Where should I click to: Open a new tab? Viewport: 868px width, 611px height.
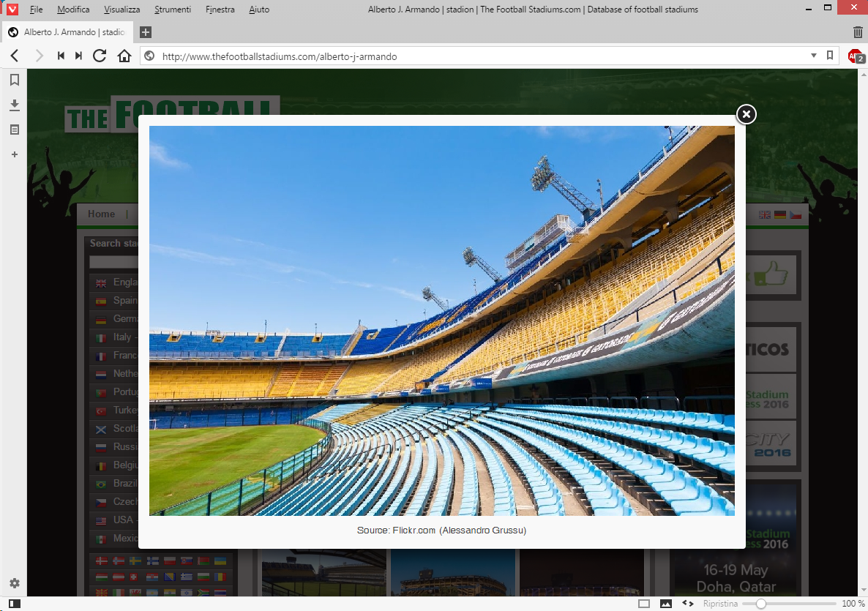145,32
